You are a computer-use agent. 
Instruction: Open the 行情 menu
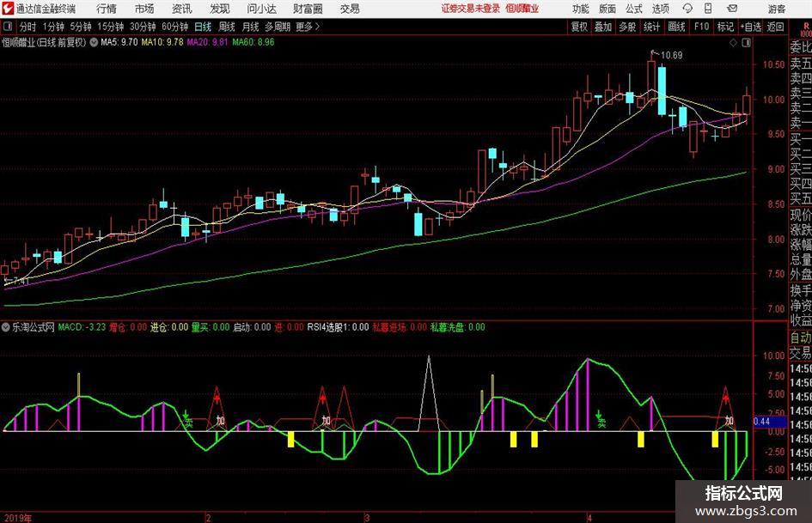coord(107,9)
